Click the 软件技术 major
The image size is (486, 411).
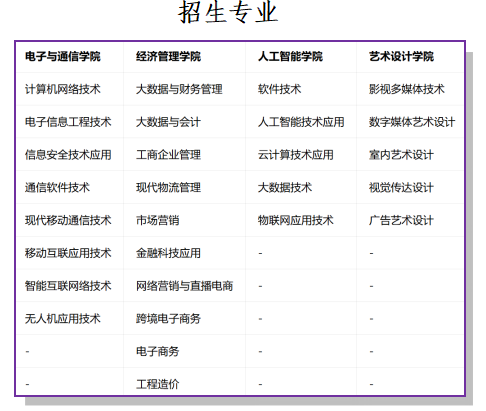point(279,89)
